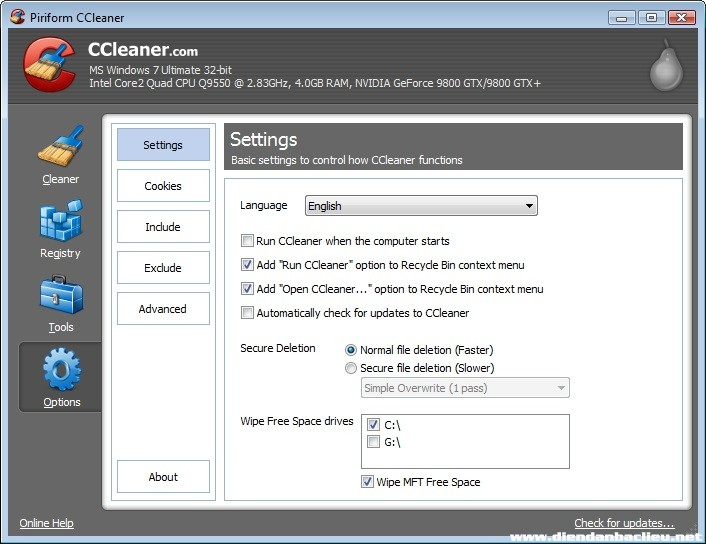Check the G:\ drive for wiping

(373, 442)
